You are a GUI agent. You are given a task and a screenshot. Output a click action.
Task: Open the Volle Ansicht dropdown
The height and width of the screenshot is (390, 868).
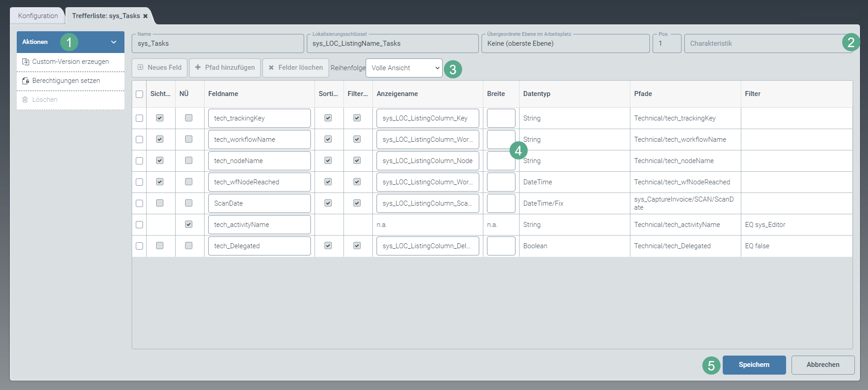click(404, 68)
